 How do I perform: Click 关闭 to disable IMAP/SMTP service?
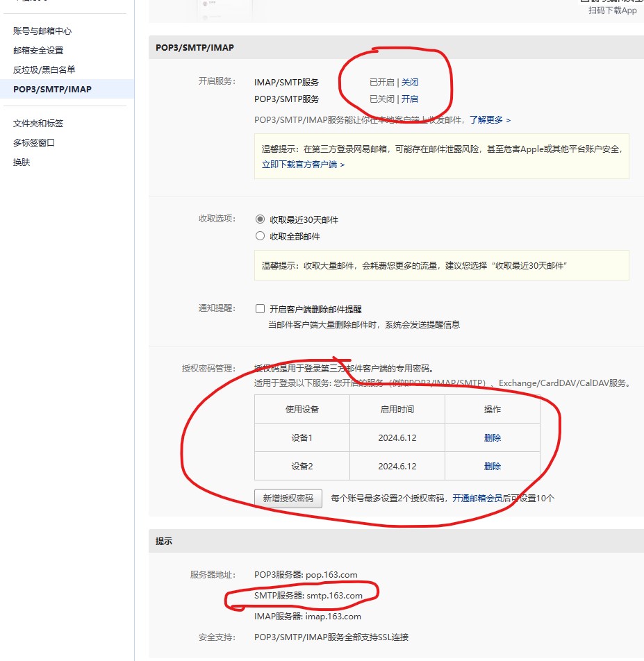click(410, 83)
